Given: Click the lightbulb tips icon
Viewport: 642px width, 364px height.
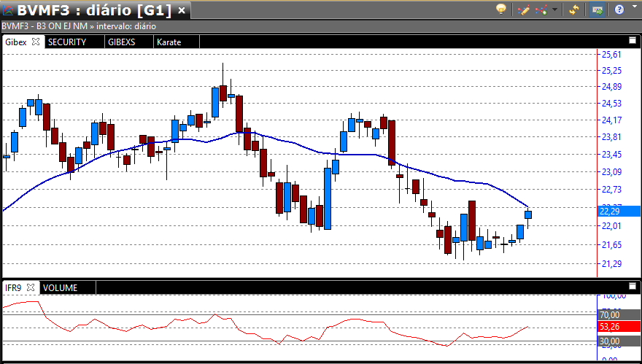Looking at the screenshot, I should tap(501, 9).
